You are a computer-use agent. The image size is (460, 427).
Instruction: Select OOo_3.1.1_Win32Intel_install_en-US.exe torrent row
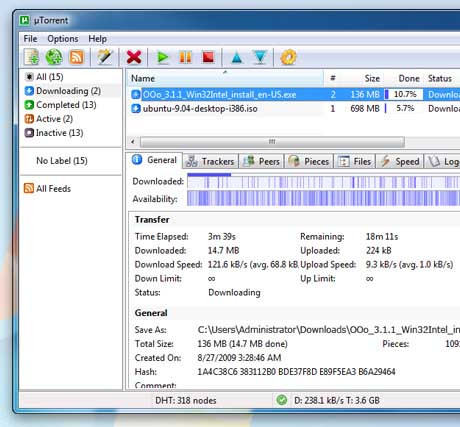[295, 95]
